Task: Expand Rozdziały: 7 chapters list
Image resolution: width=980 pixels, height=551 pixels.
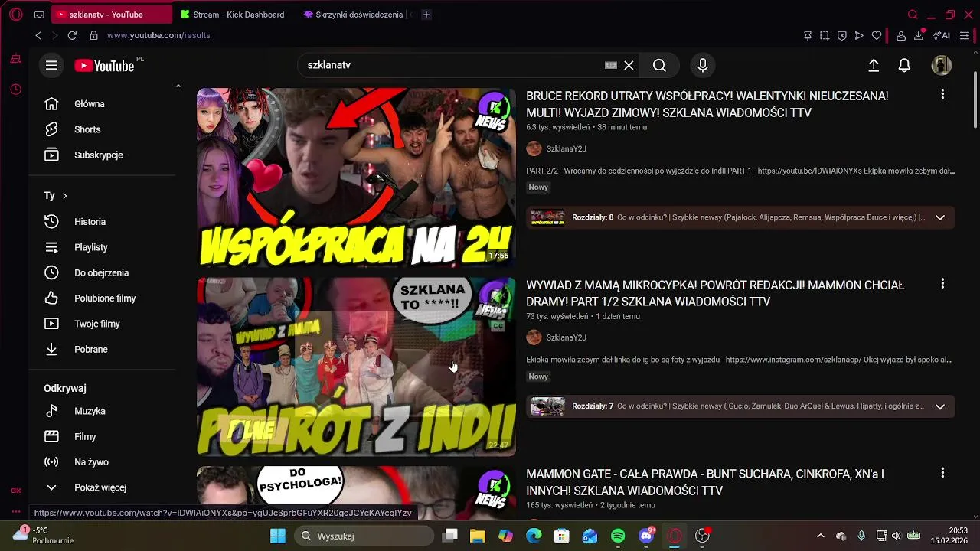Action: point(940,406)
